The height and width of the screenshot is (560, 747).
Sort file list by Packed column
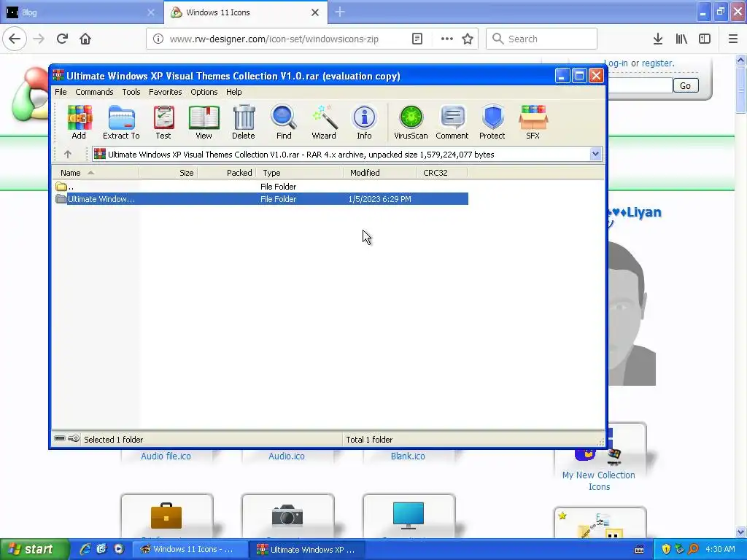click(x=227, y=173)
